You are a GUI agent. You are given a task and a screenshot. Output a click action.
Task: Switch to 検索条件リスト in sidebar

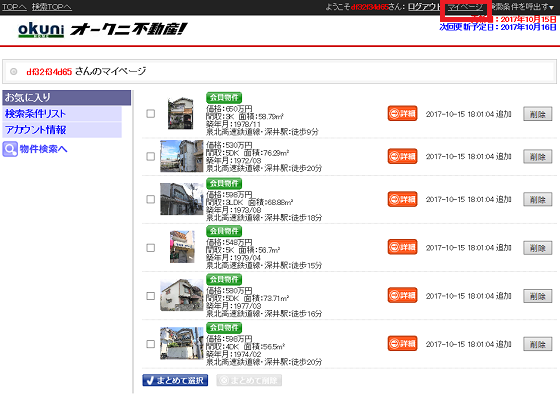pyautogui.click(x=62, y=114)
